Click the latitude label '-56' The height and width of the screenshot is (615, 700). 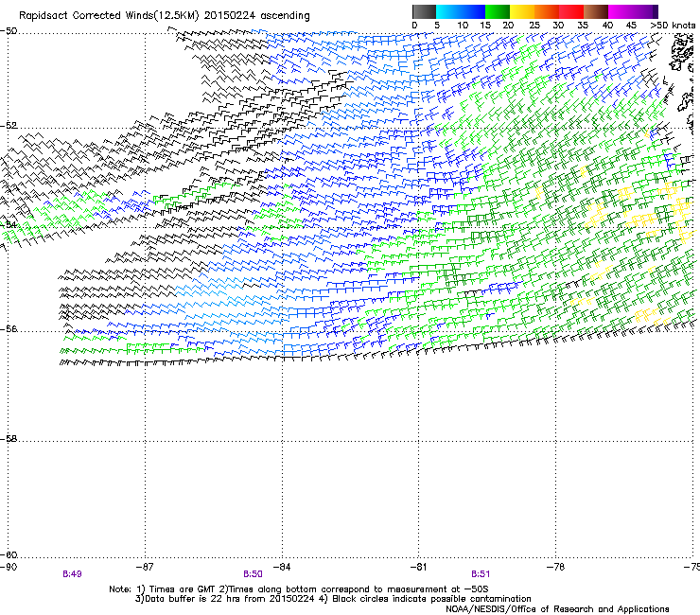coord(9,329)
